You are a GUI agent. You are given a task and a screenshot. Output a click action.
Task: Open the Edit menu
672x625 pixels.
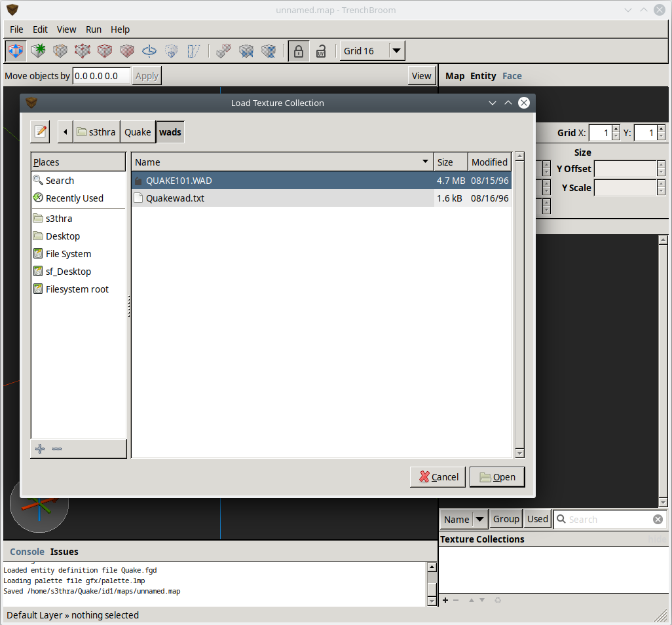pos(40,29)
